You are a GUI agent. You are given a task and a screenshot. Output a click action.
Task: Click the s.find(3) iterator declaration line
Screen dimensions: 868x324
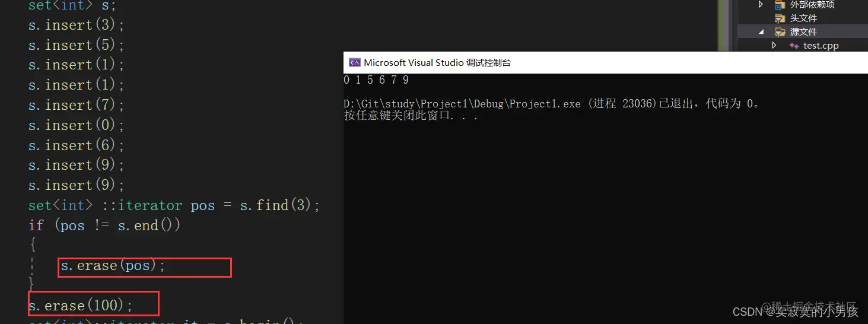click(x=174, y=205)
